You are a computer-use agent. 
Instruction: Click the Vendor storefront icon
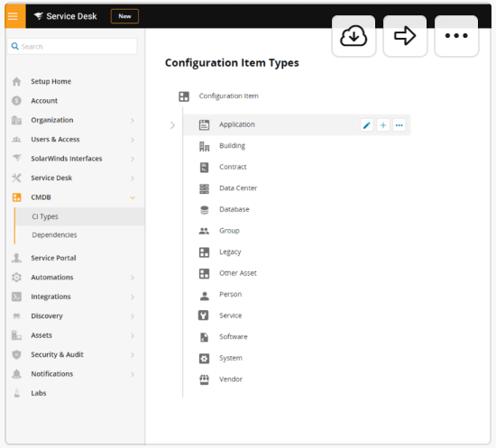coord(205,379)
